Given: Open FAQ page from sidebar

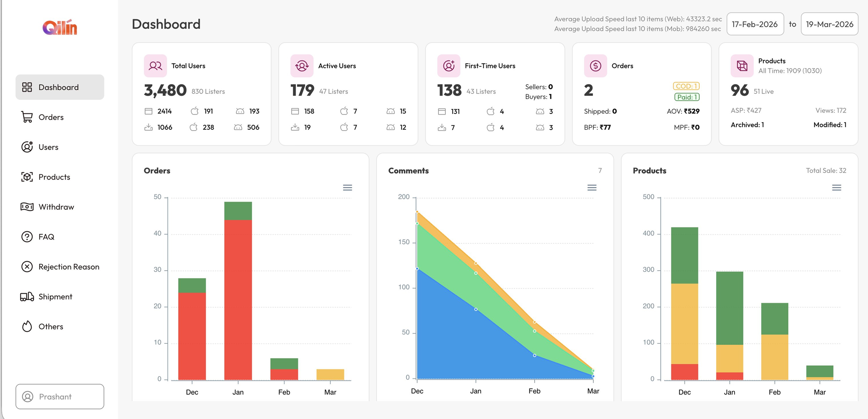Looking at the screenshot, I should pos(60,237).
